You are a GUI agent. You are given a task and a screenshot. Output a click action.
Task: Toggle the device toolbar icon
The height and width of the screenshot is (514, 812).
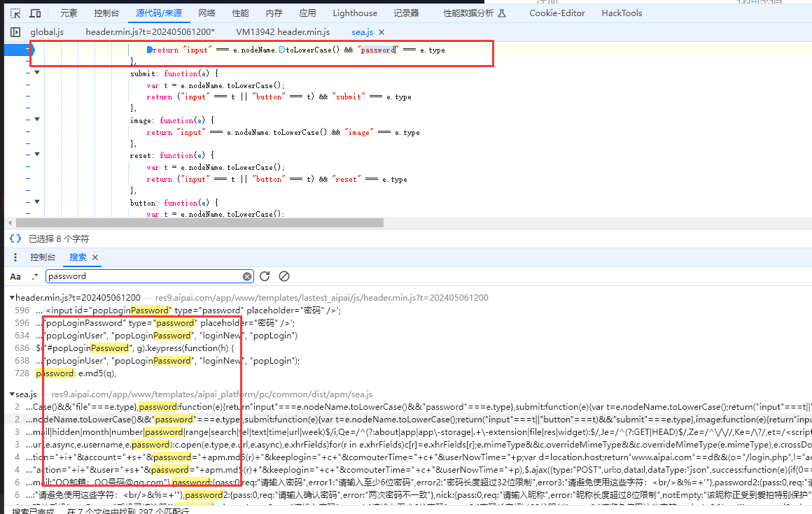[35, 13]
